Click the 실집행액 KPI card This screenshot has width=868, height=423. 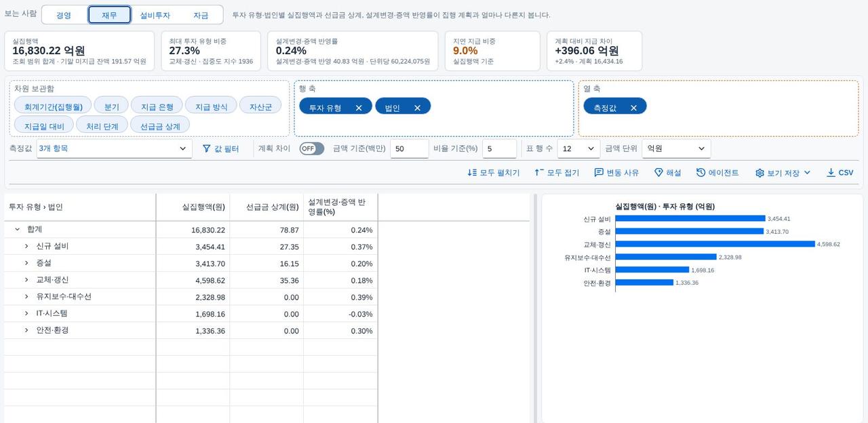[79, 51]
